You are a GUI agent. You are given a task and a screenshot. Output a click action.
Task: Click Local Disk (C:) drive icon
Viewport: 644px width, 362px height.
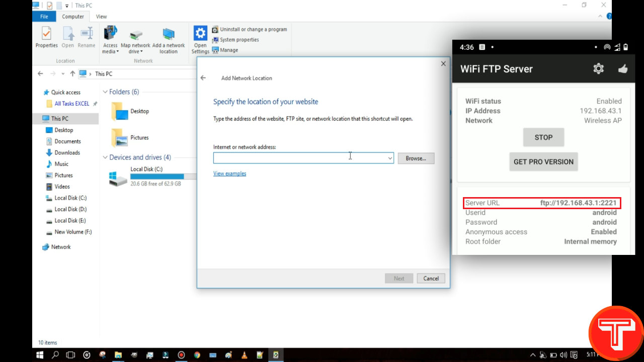[x=118, y=178]
